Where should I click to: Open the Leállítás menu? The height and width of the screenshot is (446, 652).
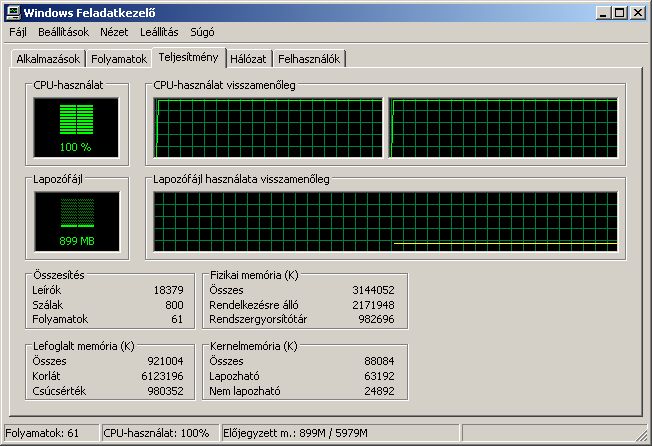click(x=159, y=32)
